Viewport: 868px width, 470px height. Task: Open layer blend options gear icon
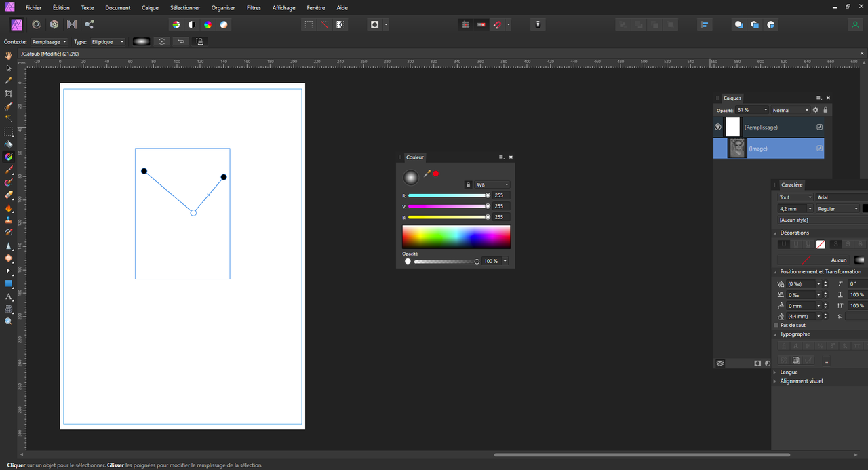(x=816, y=110)
